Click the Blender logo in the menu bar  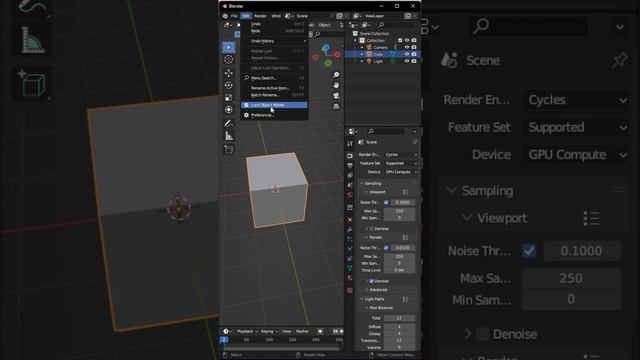tap(225, 16)
